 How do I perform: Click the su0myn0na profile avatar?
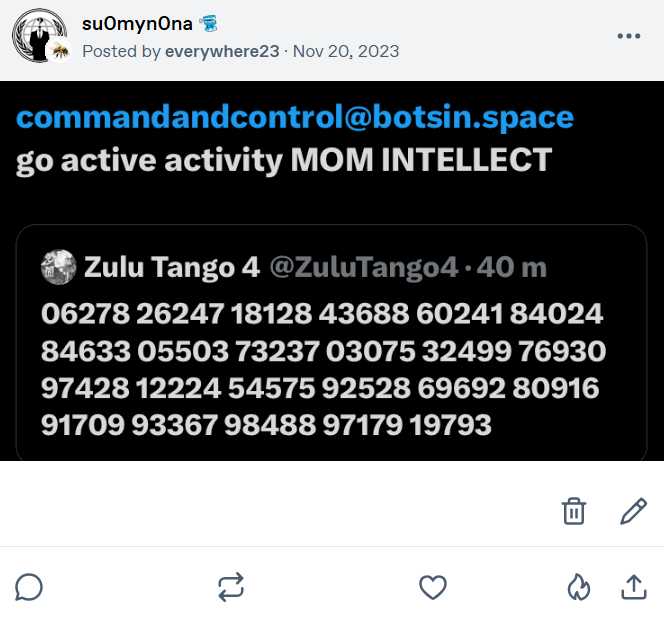click(36, 35)
